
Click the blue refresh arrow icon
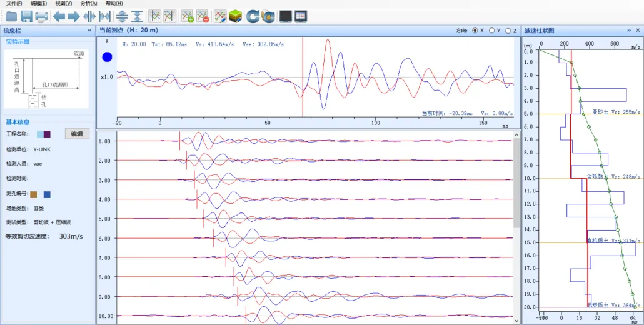pyautogui.click(x=253, y=16)
